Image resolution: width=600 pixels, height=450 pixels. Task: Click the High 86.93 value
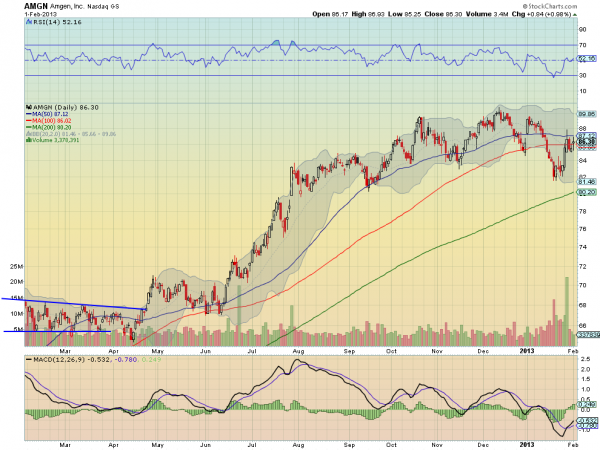click(368, 14)
